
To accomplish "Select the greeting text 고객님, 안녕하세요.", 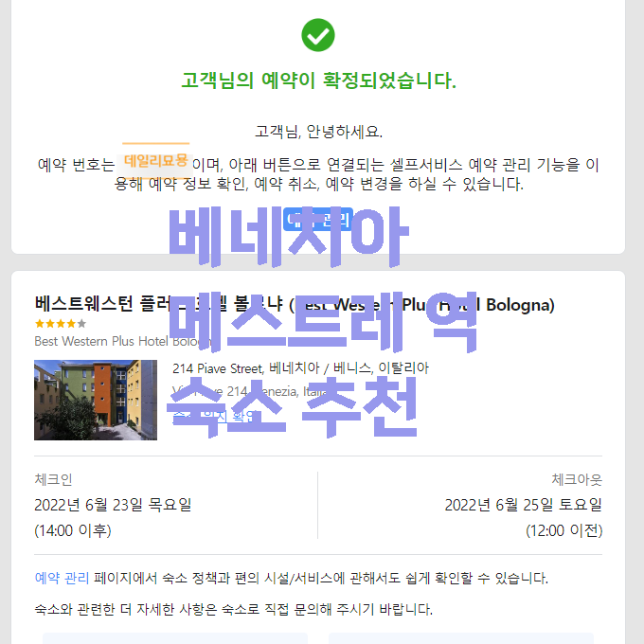I will click(x=319, y=132).
